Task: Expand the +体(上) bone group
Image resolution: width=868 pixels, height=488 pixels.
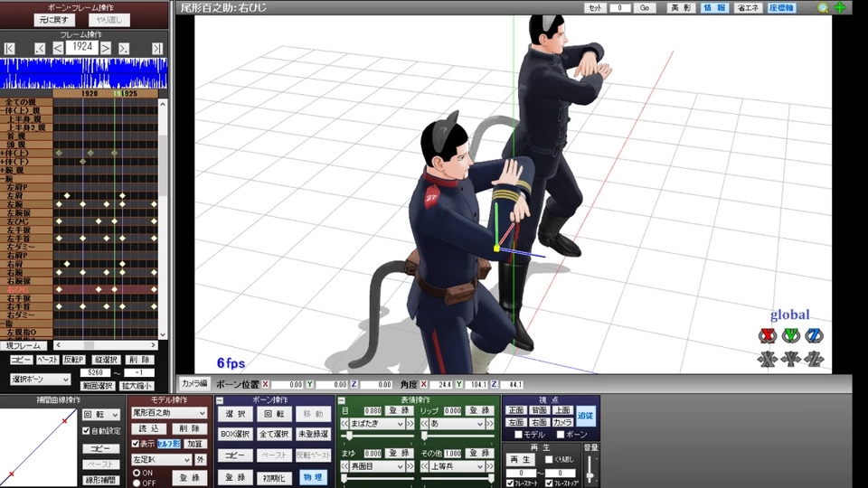Action: pos(3,154)
